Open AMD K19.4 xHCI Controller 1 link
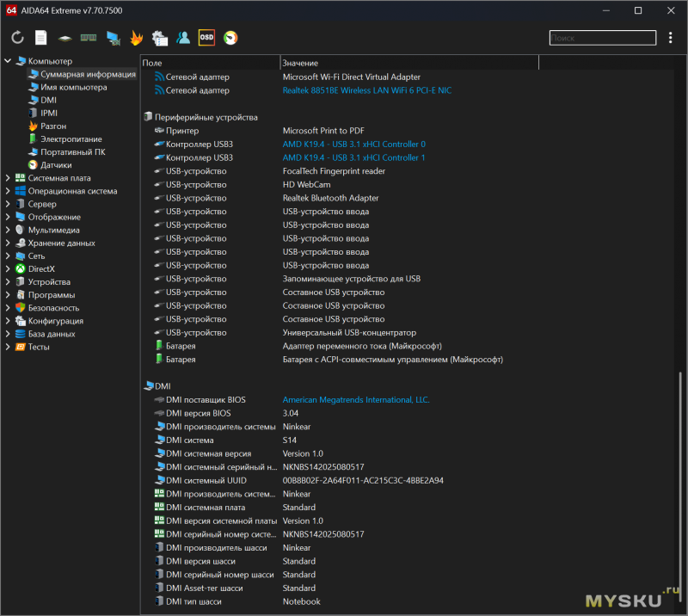688x616 pixels. click(x=353, y=157)
